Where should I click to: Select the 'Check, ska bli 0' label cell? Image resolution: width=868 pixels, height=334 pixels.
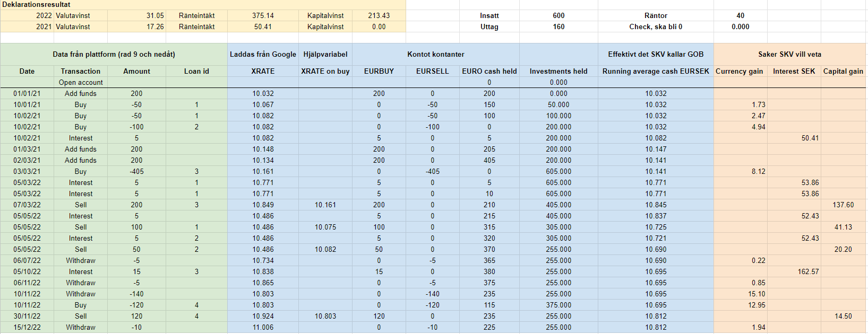click(656, 27)
